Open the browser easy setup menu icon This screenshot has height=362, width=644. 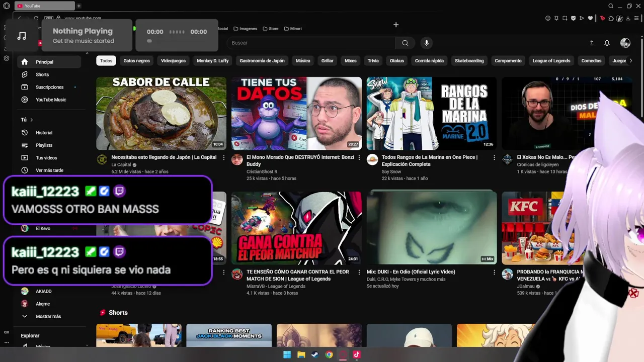click(637, 18)
